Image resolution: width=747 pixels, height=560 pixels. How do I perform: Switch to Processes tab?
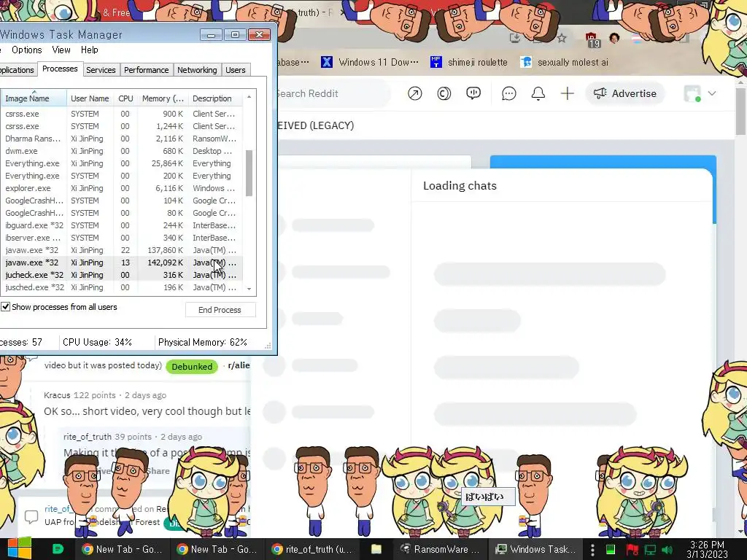(60, 69)
